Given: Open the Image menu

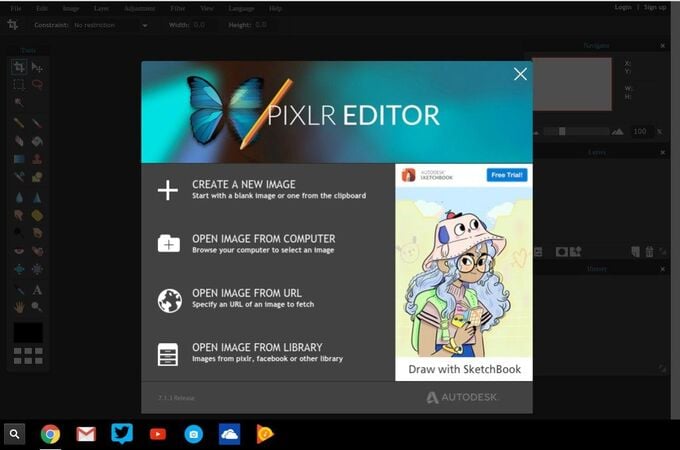Looking at the screenshot, I should click(71, 8).
